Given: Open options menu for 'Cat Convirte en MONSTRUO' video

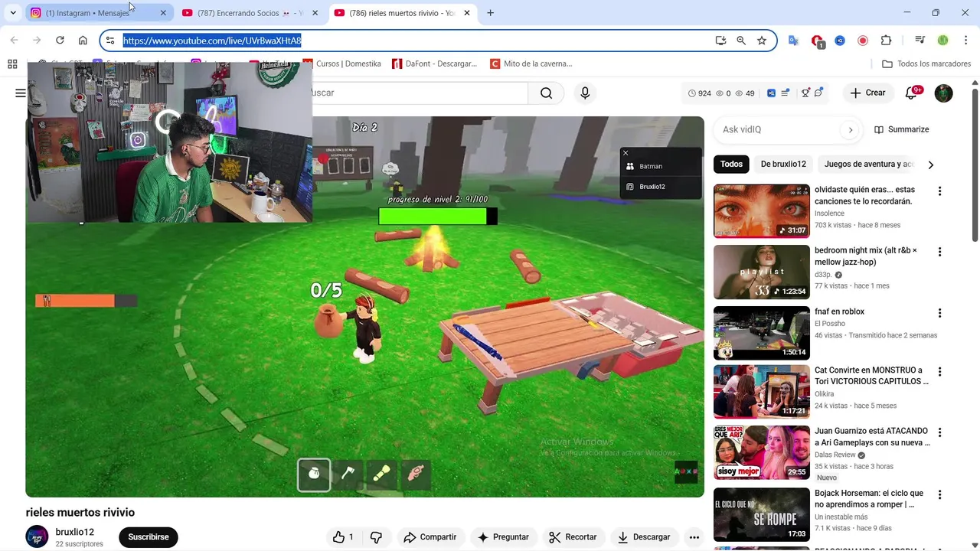Looking at the screenshot, I should click(939, 371).
